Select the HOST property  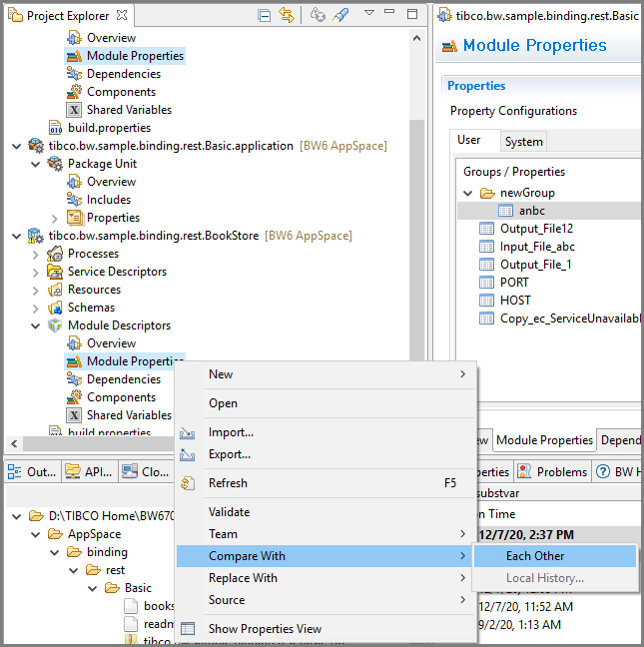(515, 301)
